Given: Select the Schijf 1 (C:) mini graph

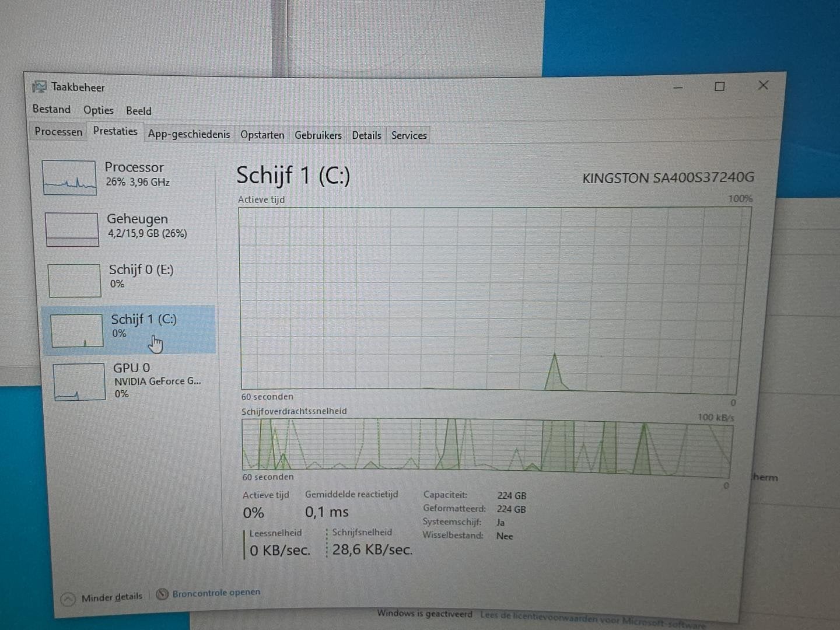Looking at the screenshot, I should point(76,331).
